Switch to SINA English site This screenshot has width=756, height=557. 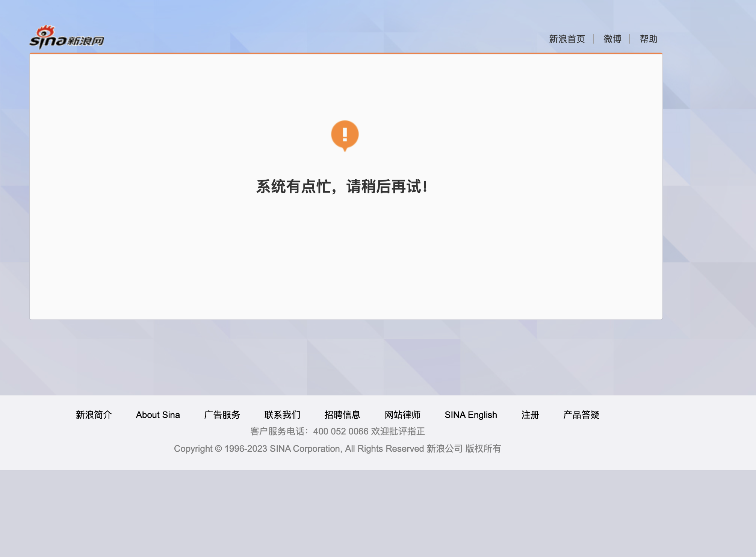(x=470, y=415)
